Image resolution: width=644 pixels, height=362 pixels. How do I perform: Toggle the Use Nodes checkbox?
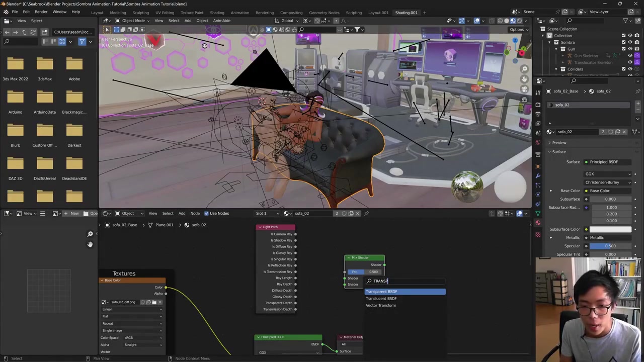tap(206, 213)
